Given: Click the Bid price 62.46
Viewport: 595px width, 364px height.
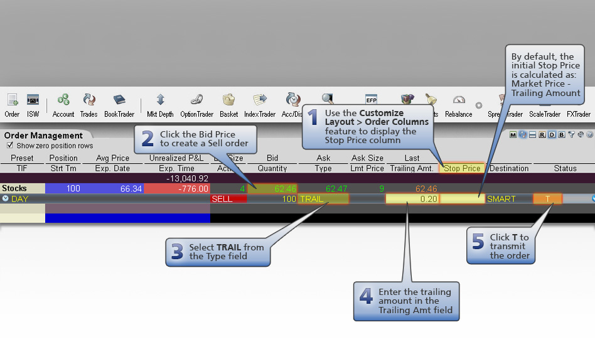Looking at the screenshot, I should click(x=272, y=189).
